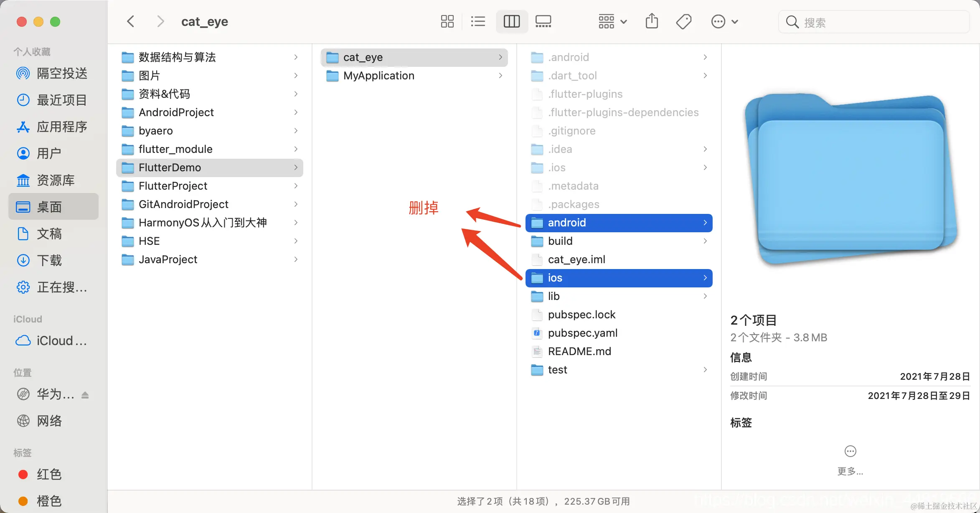
Task: Click the Share icon
Action: 652,22
